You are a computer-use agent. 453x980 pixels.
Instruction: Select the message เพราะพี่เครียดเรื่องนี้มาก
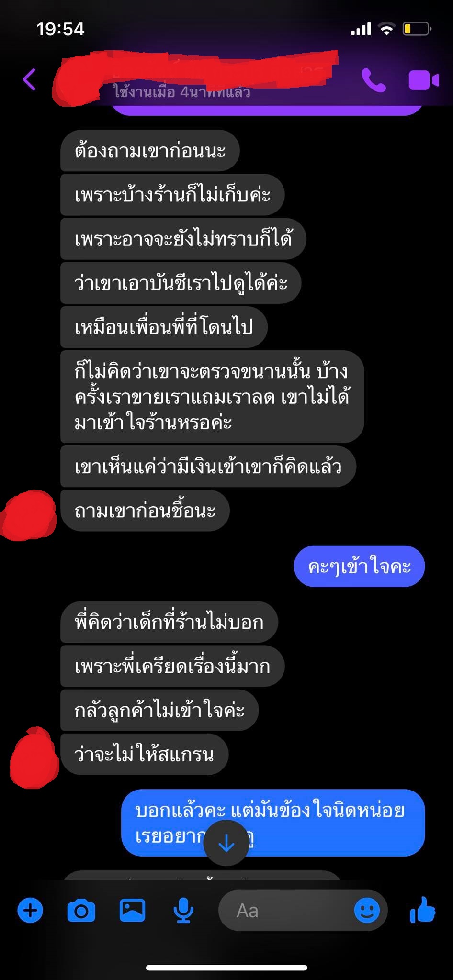pyautogui.click(x=172, y=666)
